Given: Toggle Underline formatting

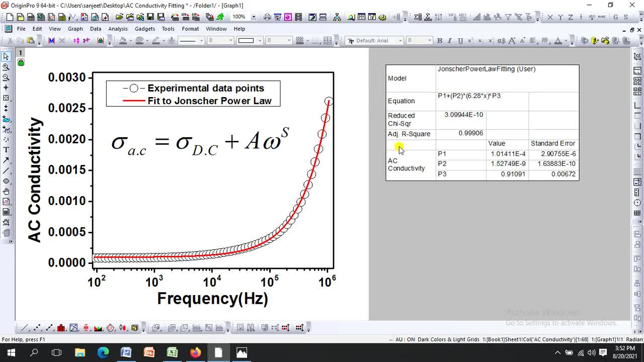Looking at the screenshot, I should (x=460, y=41).
